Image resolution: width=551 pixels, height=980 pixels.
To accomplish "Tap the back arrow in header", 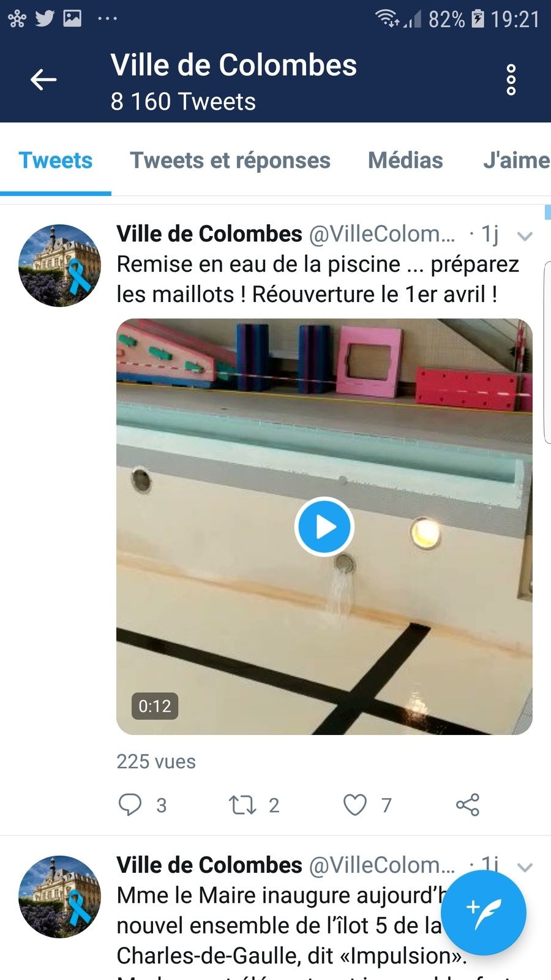I will (x=43, y=80).
